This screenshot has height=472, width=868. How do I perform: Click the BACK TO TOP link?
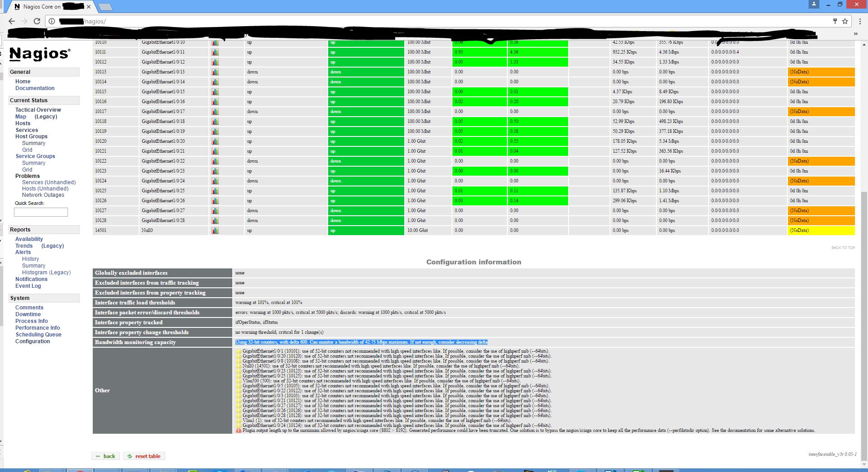tap(843, 248)
